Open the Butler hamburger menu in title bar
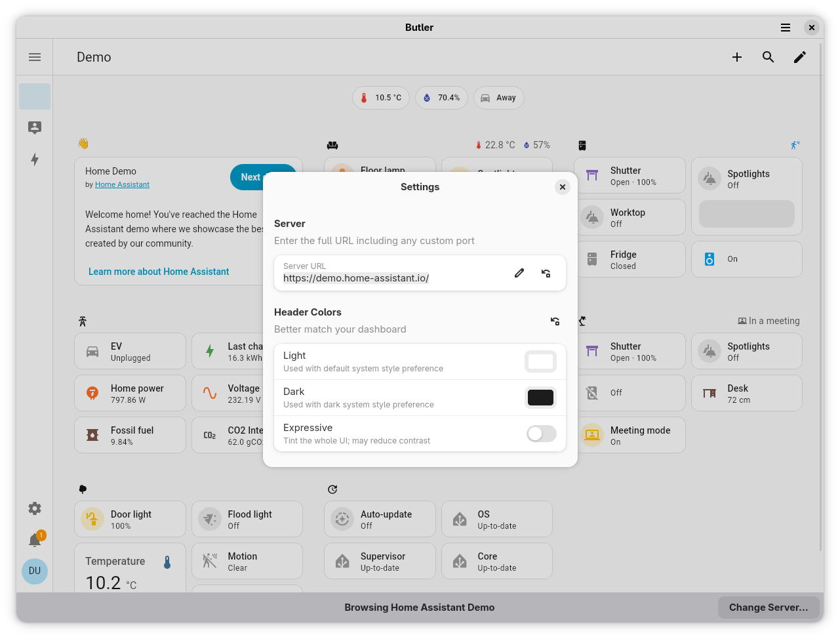 click(785, 28)
